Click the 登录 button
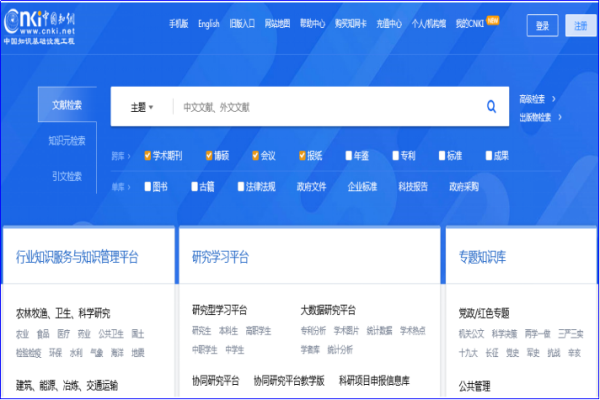Screen dimensions: 600x400 click(542, 25)
